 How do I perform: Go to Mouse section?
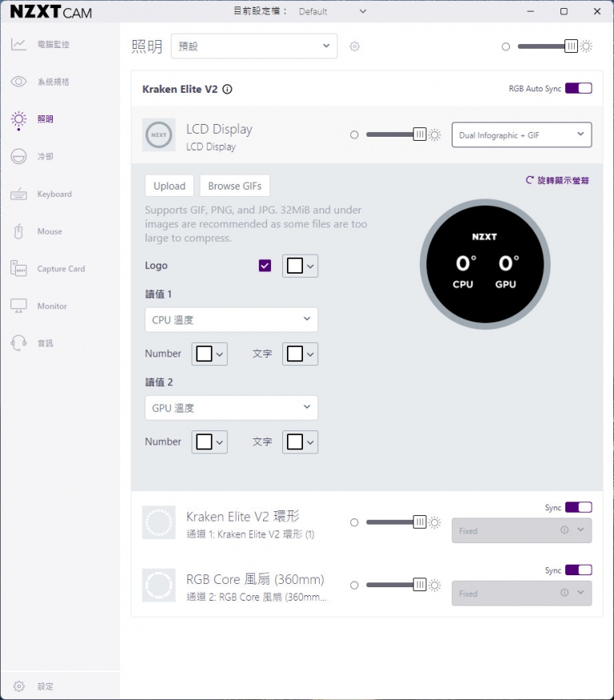point(50,231)
